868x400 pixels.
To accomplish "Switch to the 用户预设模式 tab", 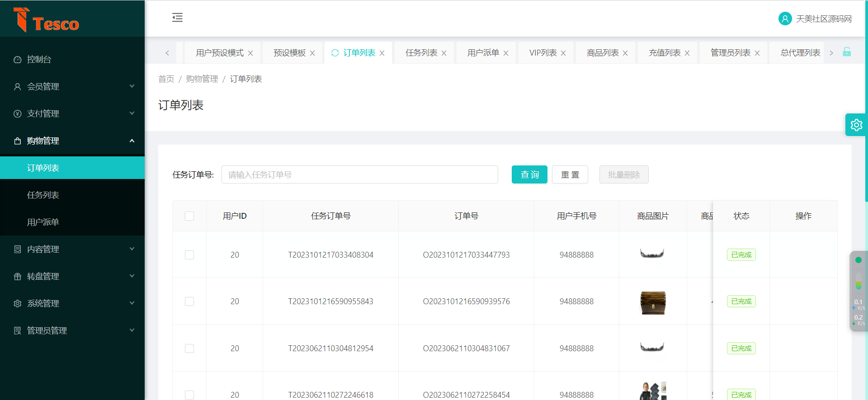I will [220, 53].
